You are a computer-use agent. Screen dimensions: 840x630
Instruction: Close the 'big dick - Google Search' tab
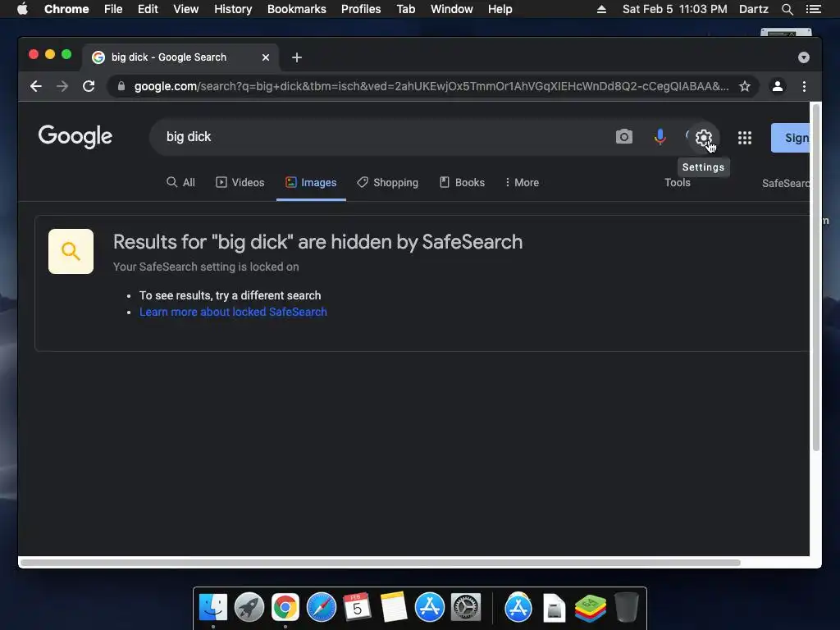266,57
